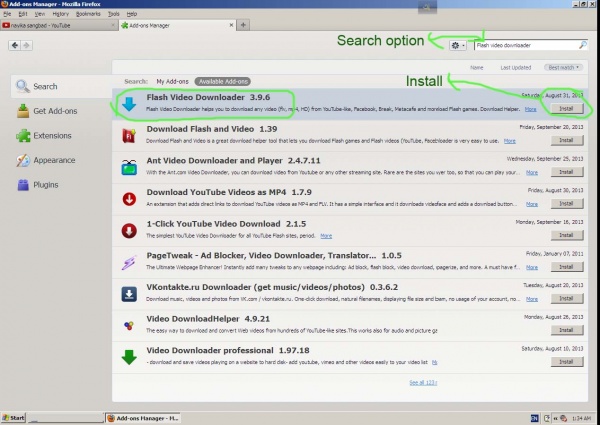
Task: Open the Windows Start button
Action: [13, 418]
